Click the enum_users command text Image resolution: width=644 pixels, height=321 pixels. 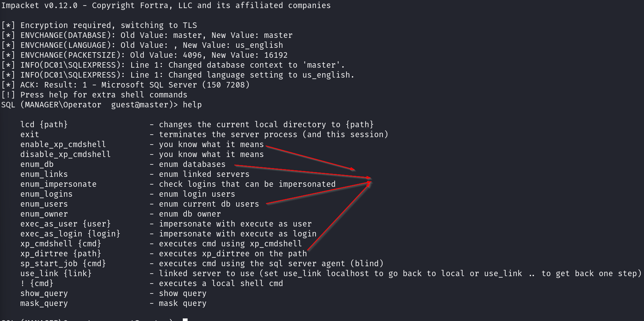point(44,204)
